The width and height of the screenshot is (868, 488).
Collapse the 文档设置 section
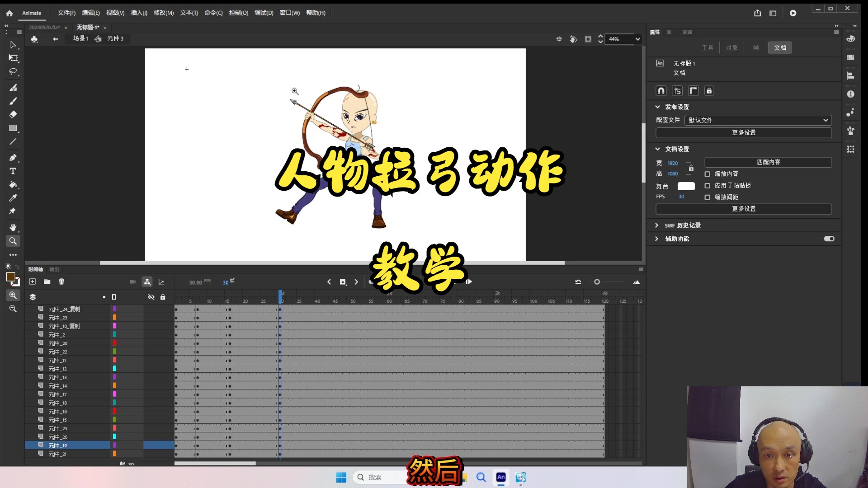[658, 149]
